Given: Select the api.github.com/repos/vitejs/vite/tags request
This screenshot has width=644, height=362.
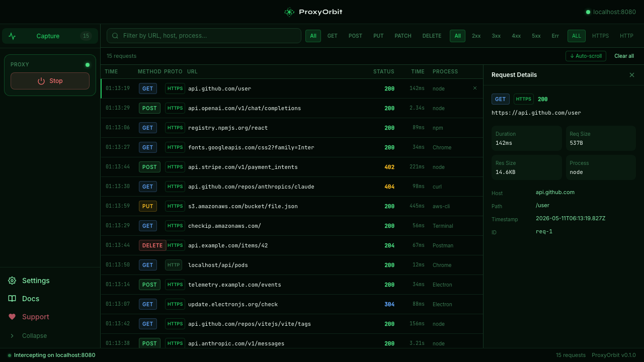Looking at the screenshot, I should click(292, 324).
